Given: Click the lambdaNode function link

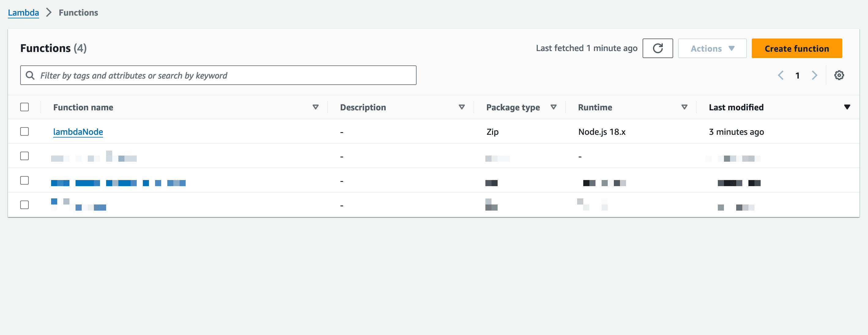Looking at the screenshot, I should [x=77, y=131].
